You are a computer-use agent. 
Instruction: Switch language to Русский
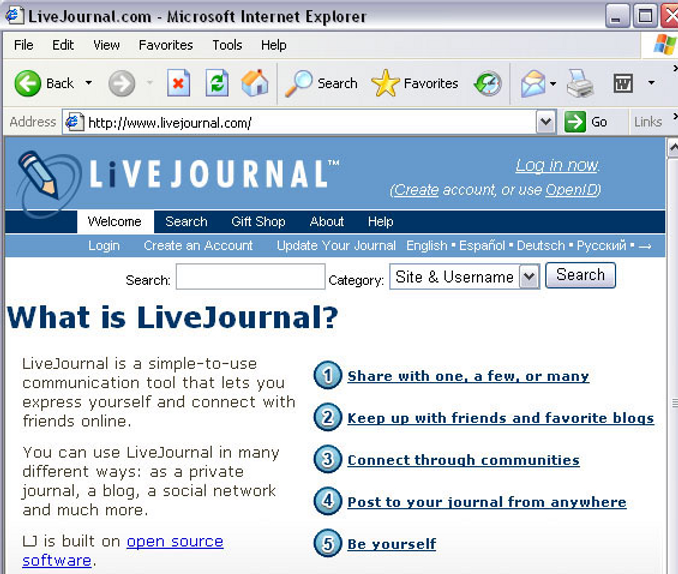(601, 246)
